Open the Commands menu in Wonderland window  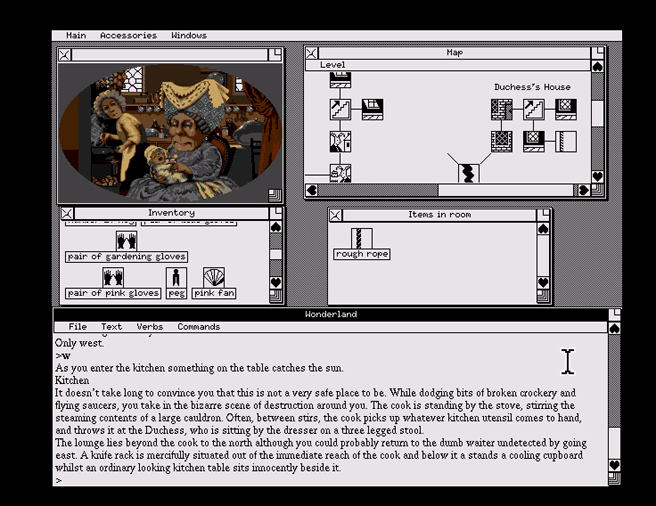(x=198, y=327)
